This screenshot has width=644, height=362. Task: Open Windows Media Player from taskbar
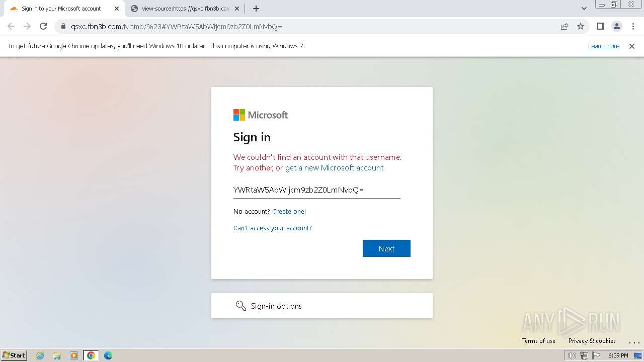[74, 355]
